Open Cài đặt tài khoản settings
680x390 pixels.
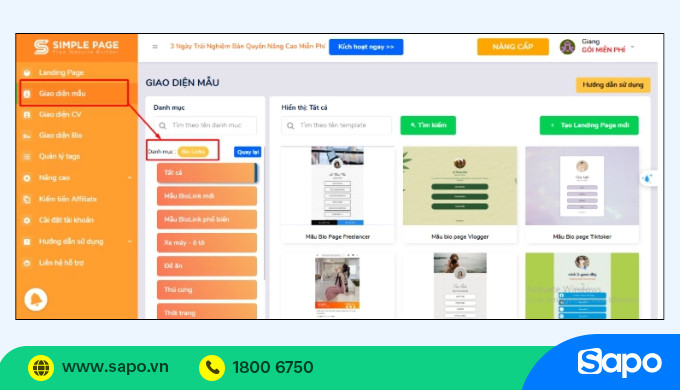coord(66,220)
